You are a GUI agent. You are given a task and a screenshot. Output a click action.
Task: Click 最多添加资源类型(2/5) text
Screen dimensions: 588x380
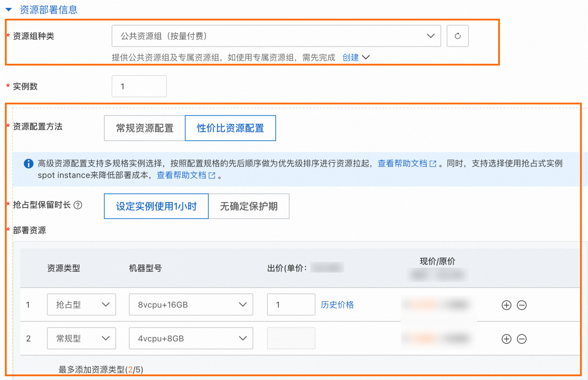tap(101, 370)
